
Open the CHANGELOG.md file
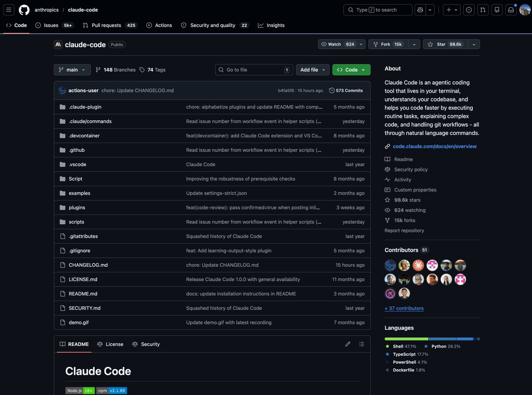[88, 265]
